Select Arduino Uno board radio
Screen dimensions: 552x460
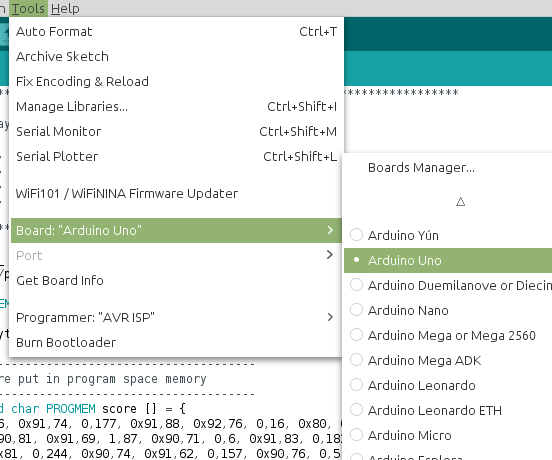356,260
